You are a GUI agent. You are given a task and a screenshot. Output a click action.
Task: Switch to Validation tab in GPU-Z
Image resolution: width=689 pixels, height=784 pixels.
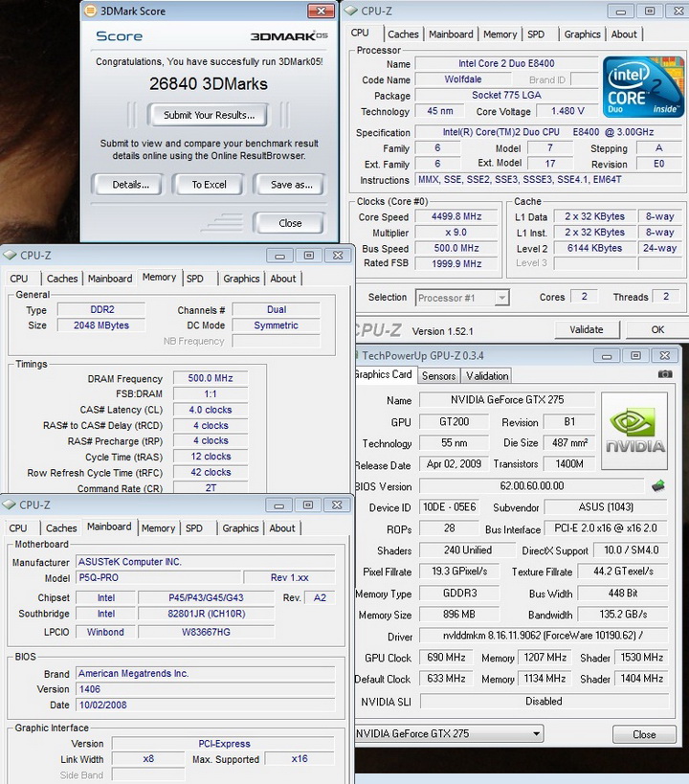tap(487, 376)
